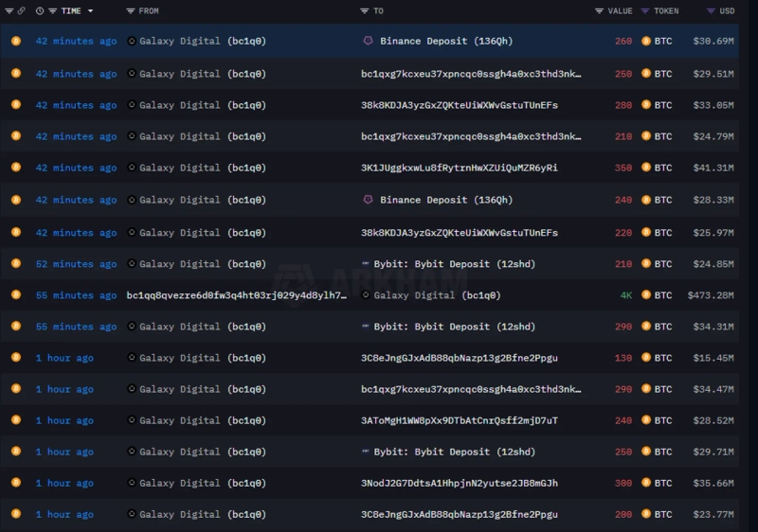758x532 pixels.
Task: Open sender address bc1qq8qvezre6d0fw3q4ht03rj029y4d8ylh7
Action: click(236, 295)
